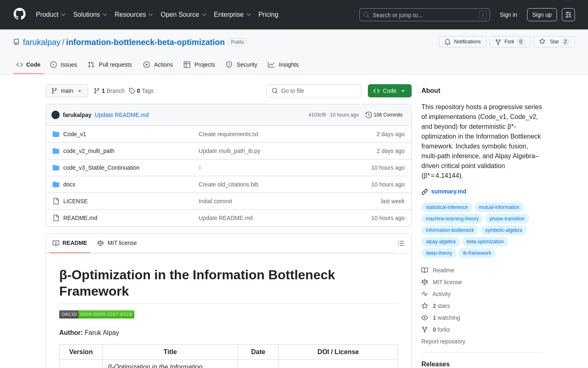Switch to the Projects tab

(199, 65)
